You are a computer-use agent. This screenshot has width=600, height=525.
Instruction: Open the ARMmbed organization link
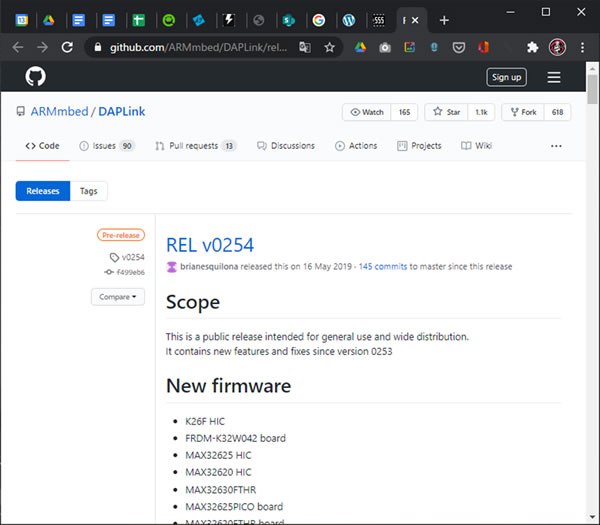(59, 111)
